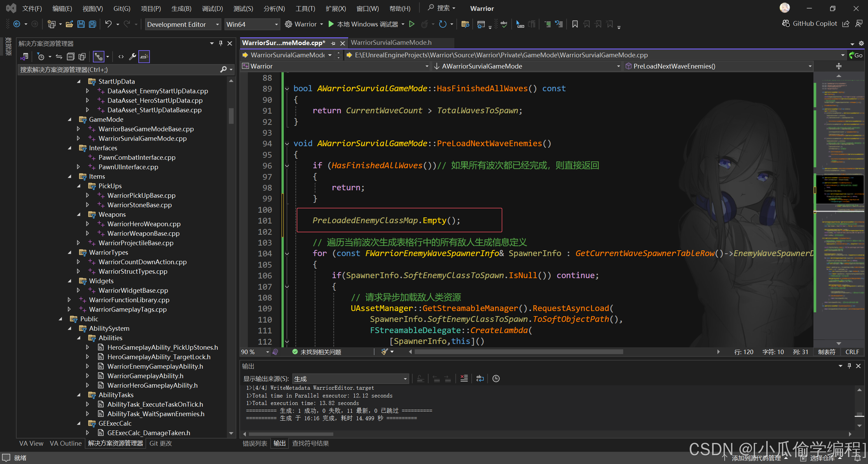Screen dimensions: 868x464
Task: Click the Save All toolbar icon
Action: coord(93,24)
